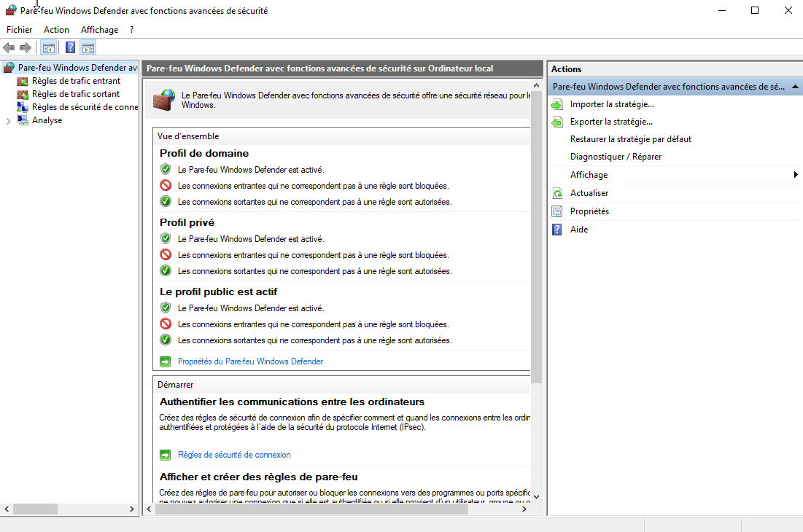Open Propriétés du Pare-feu Windows Defender link

(250, 361)
